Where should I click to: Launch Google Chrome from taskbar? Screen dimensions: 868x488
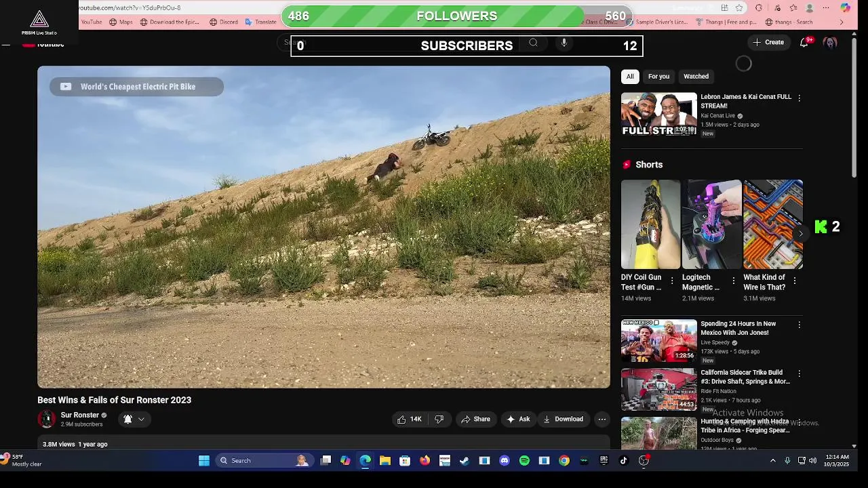[x=564, y=461]
